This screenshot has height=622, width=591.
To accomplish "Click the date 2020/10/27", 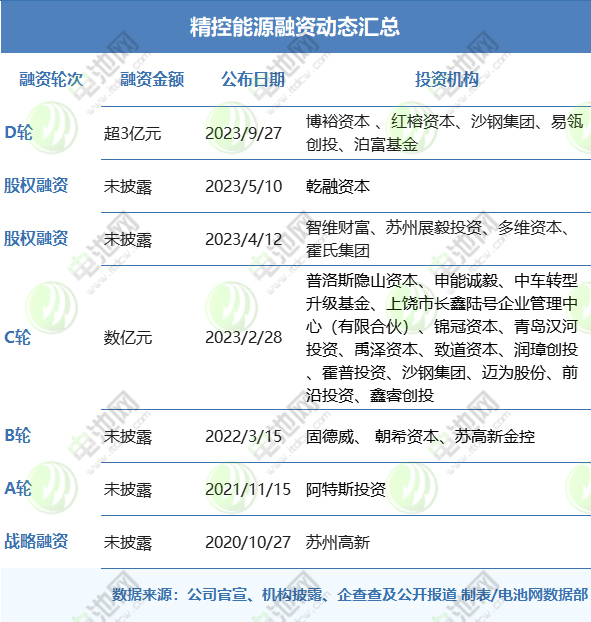I will click(248, 543).
